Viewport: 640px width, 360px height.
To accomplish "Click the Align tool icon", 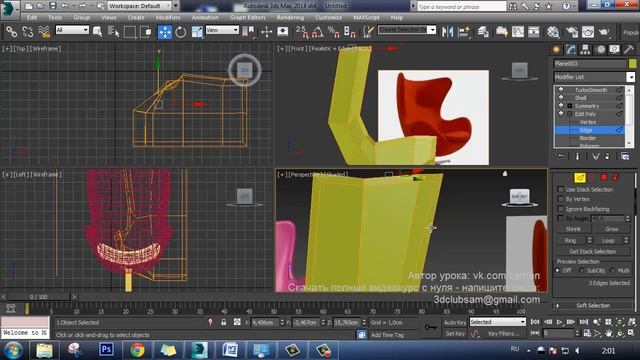I will point(464,31).
